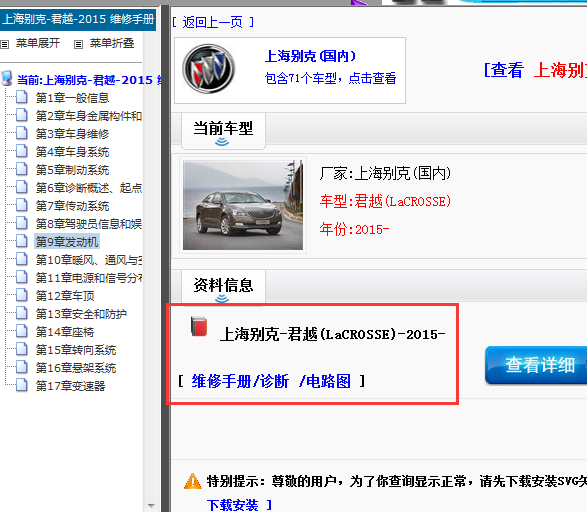Click the red book icon

coord(199,326)
